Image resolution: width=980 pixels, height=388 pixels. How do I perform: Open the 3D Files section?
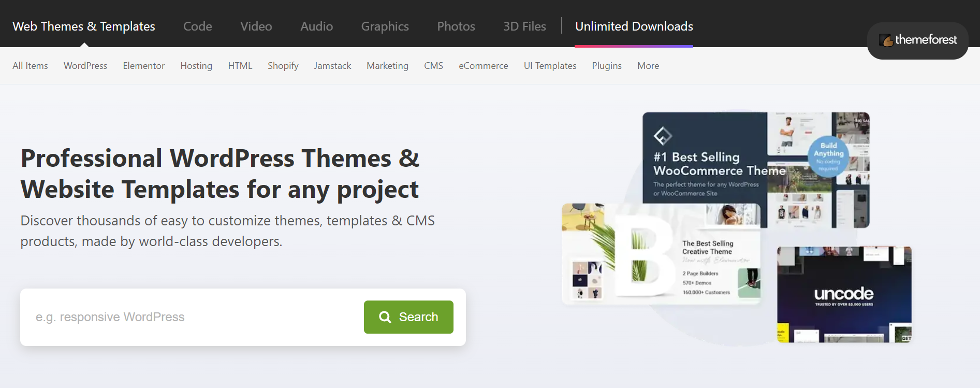[x=524, y=26]
